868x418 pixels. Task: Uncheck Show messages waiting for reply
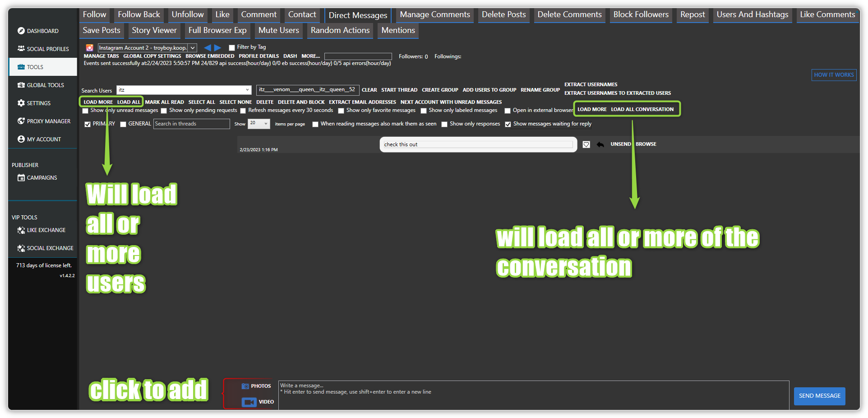click(508, 124)
